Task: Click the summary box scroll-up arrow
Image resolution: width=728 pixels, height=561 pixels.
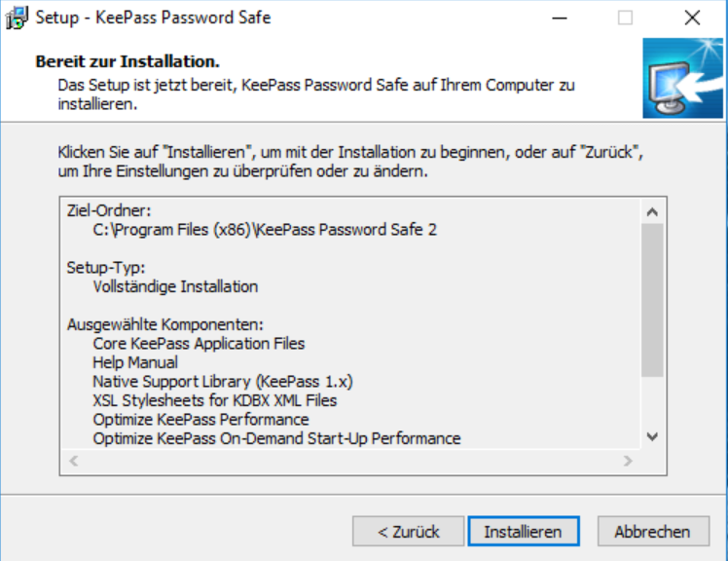Action: tap(652, 211)
